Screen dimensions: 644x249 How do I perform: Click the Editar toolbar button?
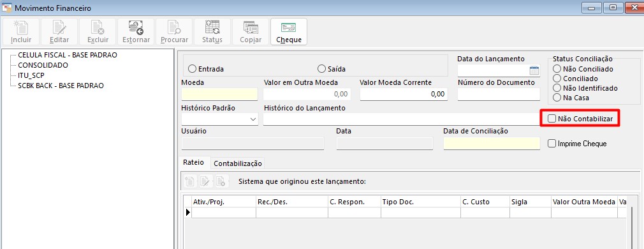59,32
